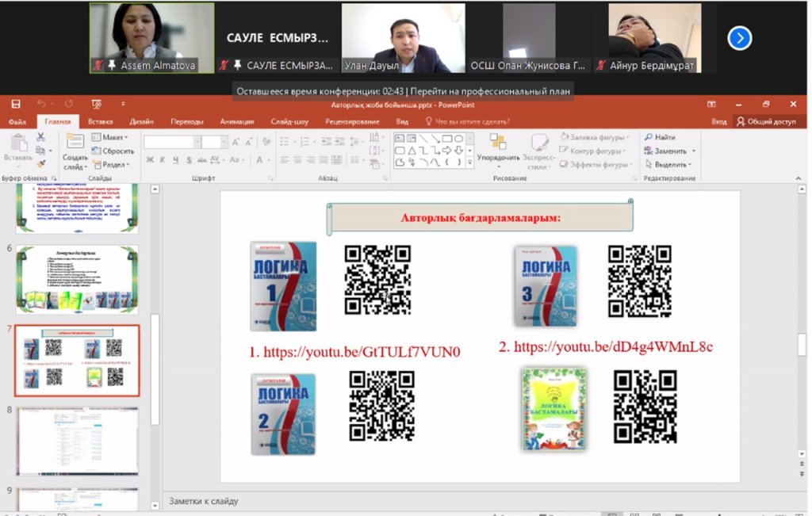
Task: Open the customize quick access toolbar arrow
Action: 123,104
